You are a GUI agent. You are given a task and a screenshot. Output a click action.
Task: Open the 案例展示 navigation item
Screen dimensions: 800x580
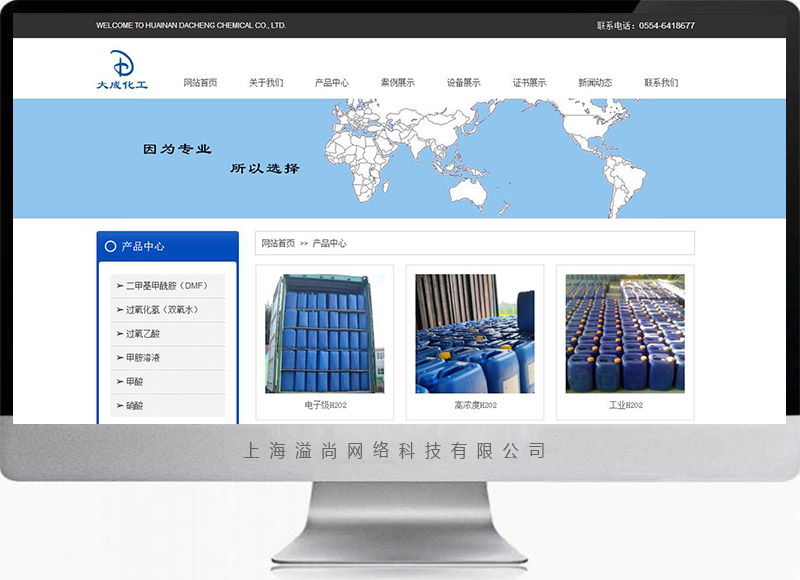(398, 83)
